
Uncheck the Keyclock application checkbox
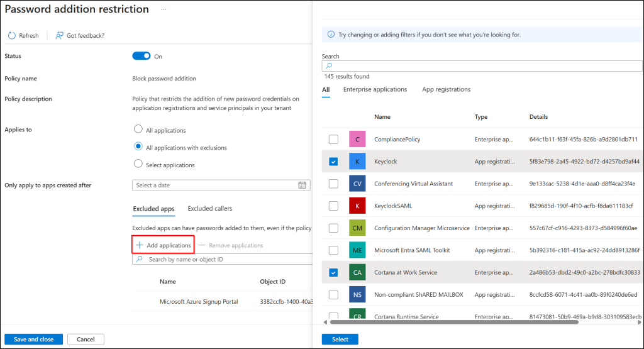[333, 162]
